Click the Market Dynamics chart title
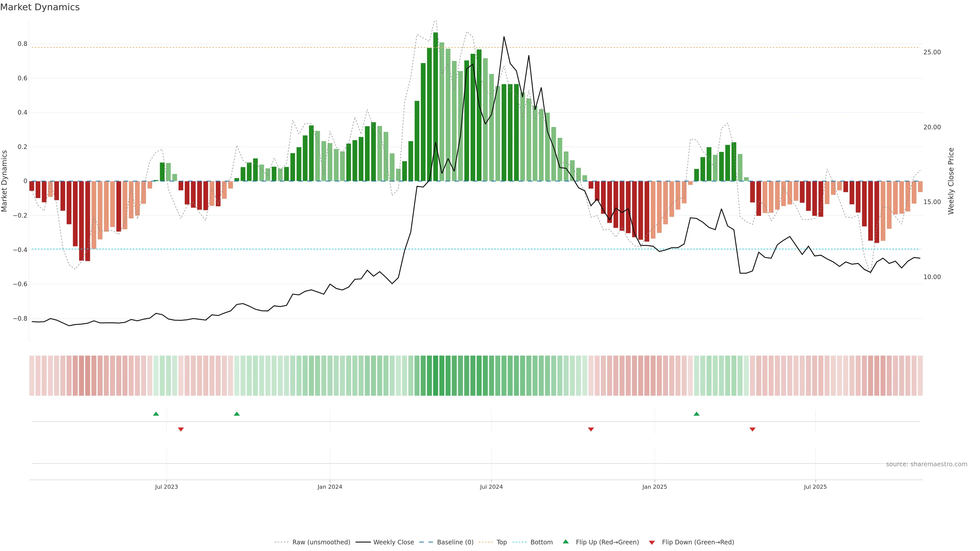This screenshot has height=551, width=980. click(x=40, y=7)
